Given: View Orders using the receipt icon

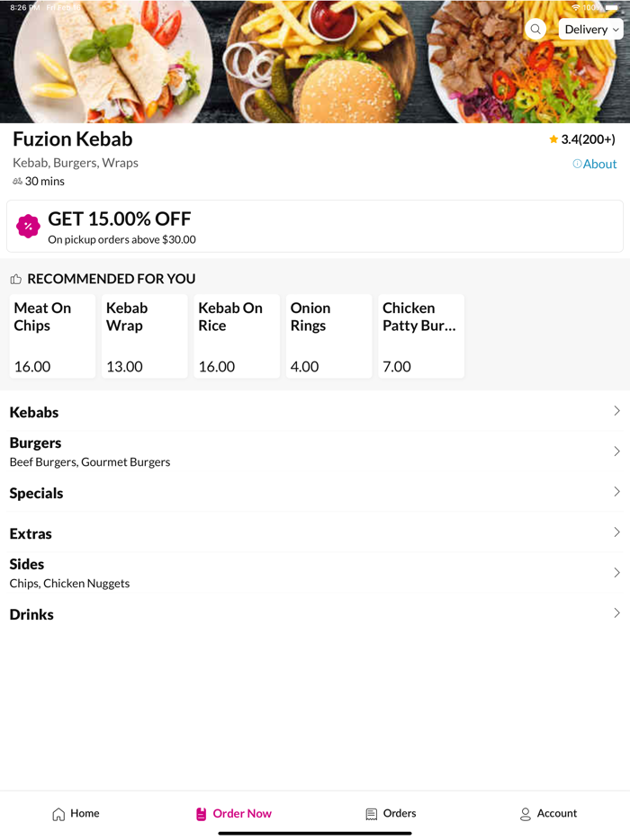Looking at the screenshot, I should (x=370, y=813).
